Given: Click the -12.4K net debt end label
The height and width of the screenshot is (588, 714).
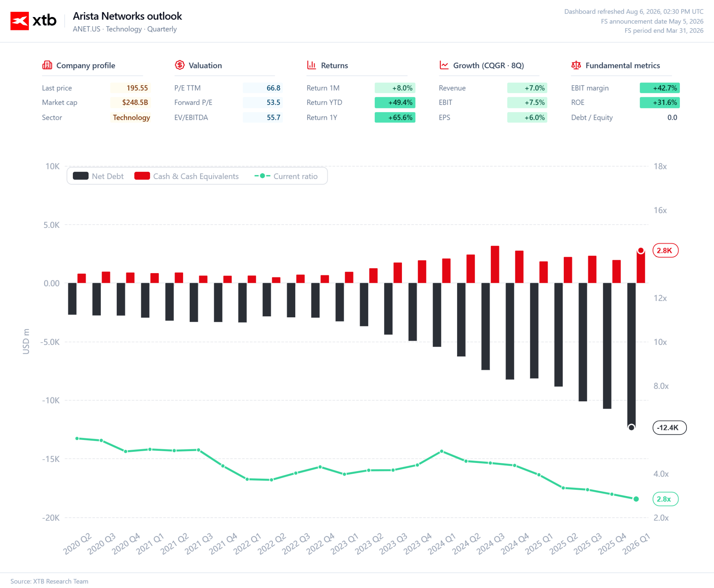Looking at the screenshot, I should tap(669, 427).
